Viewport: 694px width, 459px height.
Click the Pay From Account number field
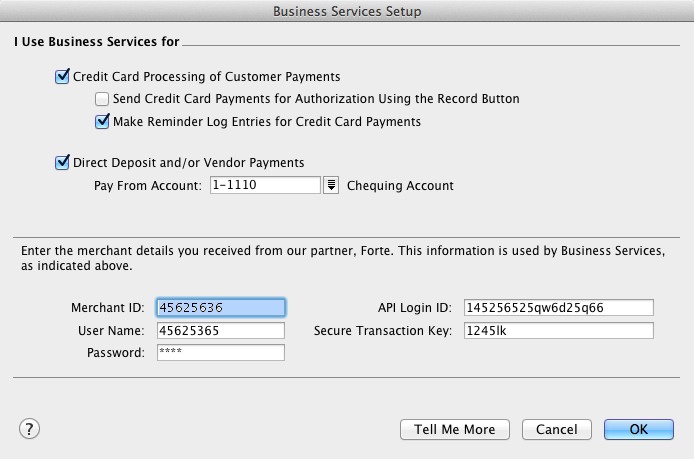265,185
